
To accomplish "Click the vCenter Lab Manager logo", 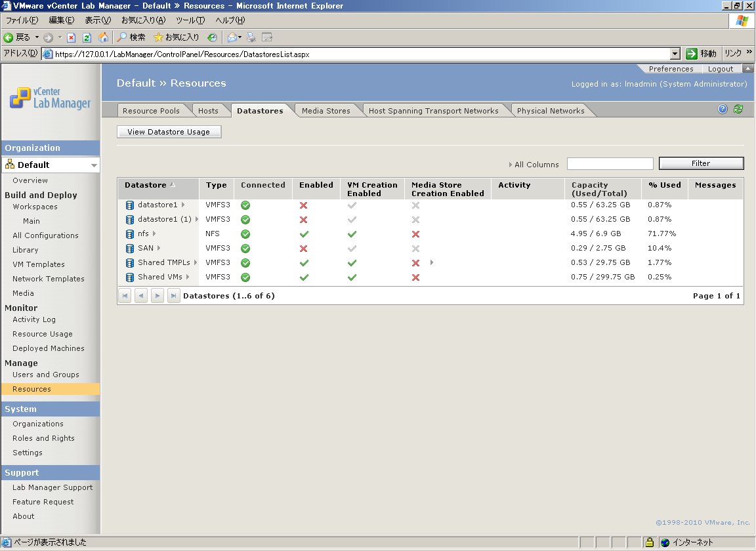I will pyautogui.click(x=50, y=98).
